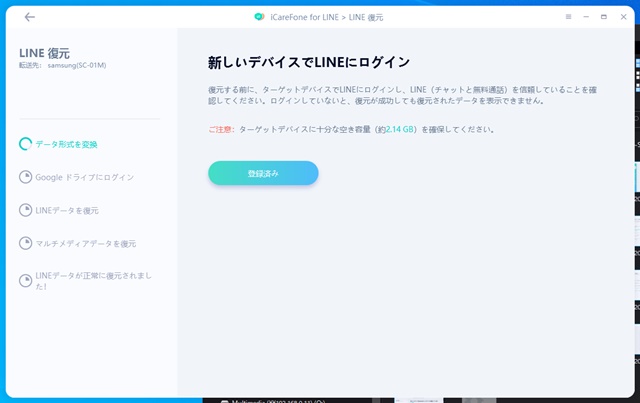Minimize the iCareFone window
The image size is (640, 403).
pos(586,17)
